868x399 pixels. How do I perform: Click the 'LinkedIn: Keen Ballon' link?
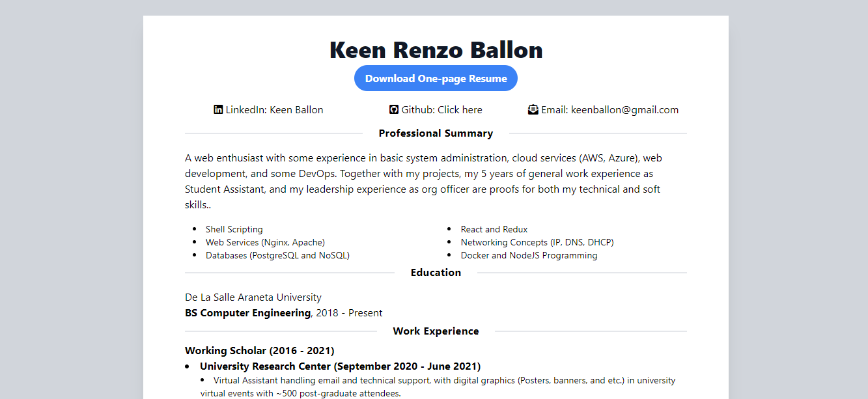coord(273,109)
